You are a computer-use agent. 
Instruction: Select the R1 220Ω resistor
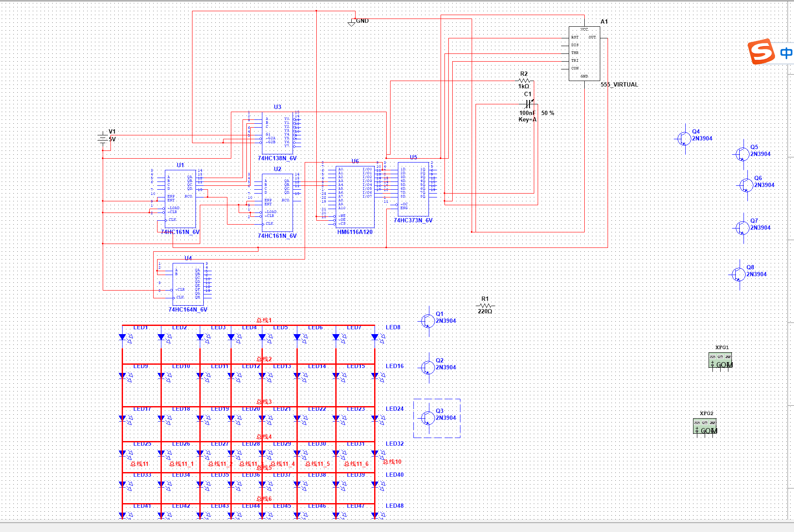pos(485,306)
